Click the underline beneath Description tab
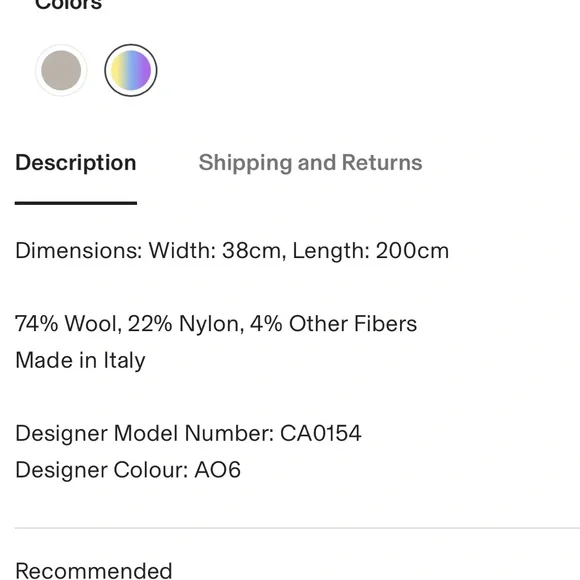580x580 pixels. click(x=76, y=203)
